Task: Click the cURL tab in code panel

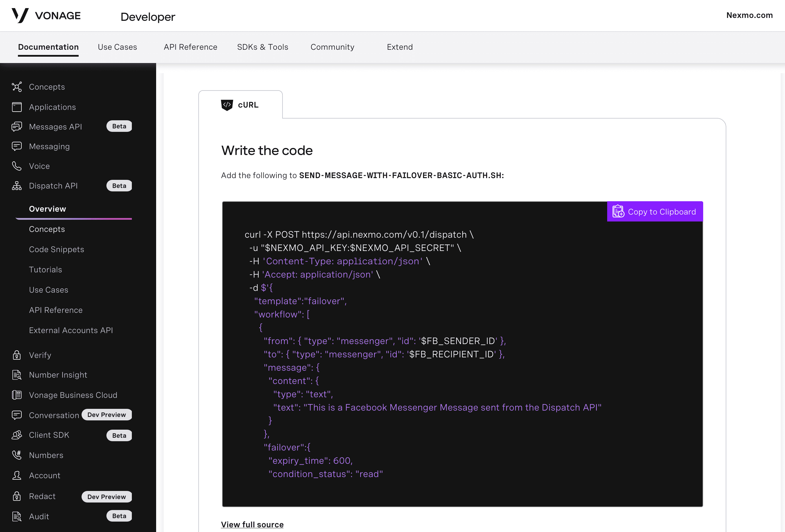Action: point(241,104)
